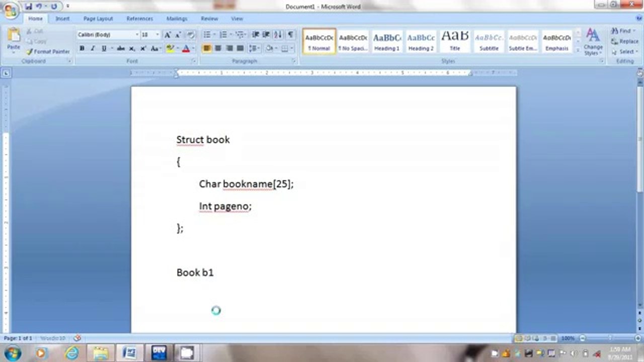The image size is (644, 362).
Task: Open Dev-C++ from the taskbar
Action: (159, 352)
